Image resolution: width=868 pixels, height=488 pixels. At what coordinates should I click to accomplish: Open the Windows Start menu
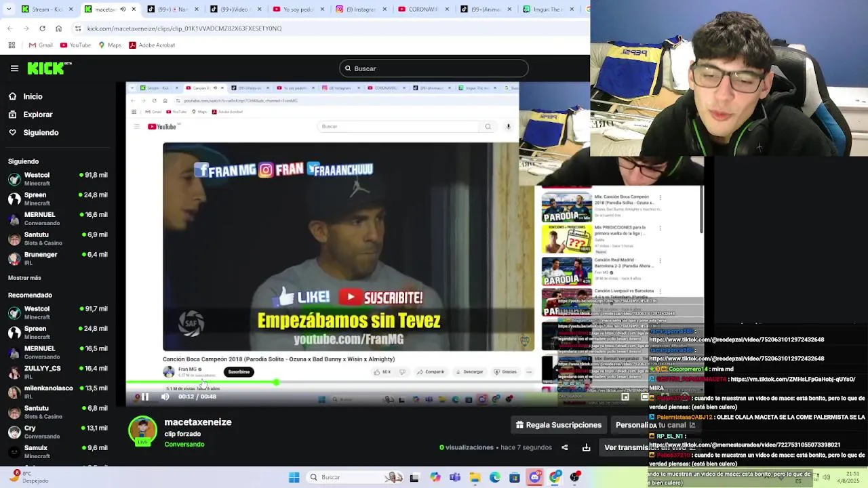pos(294,477)
